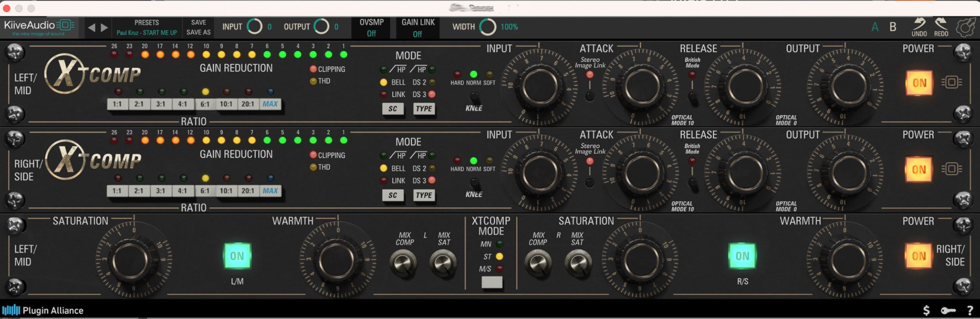The image size is (980, 319).
Task: Toggle green L/M saturation ON button
Action: [237, 256]
